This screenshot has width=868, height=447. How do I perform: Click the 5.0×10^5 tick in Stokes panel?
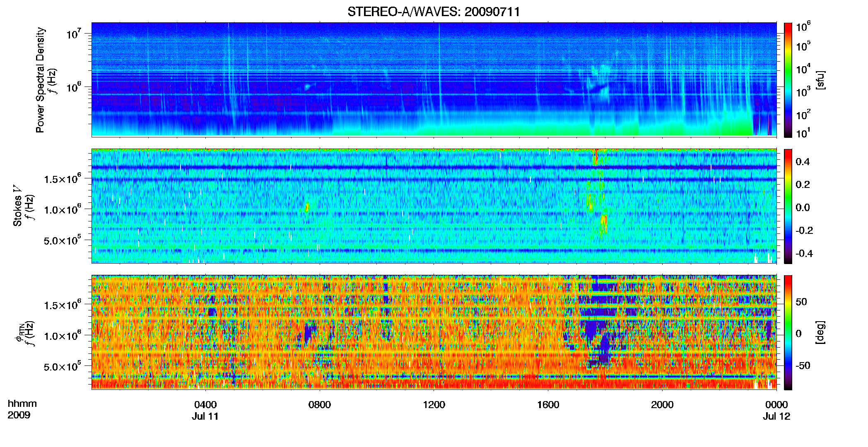point(63,240)
